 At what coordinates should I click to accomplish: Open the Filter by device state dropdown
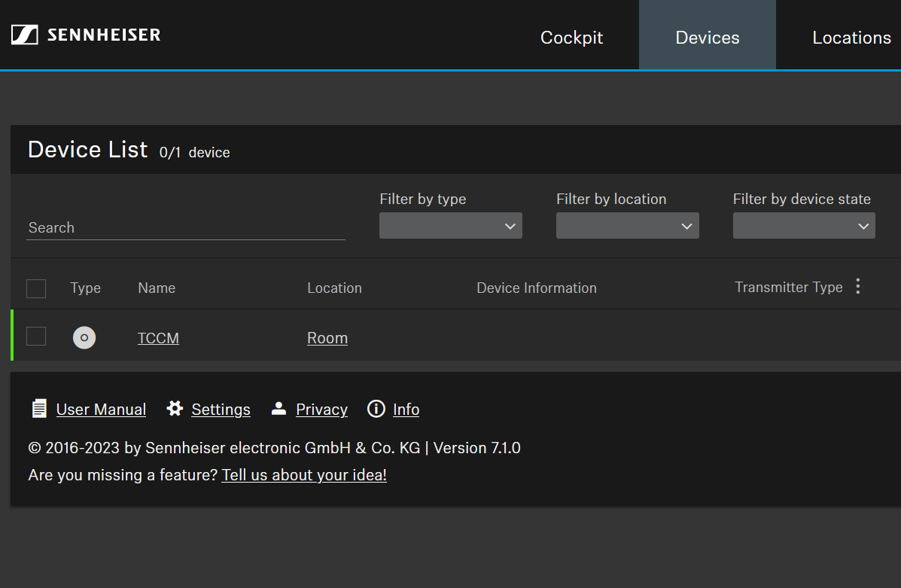(x=804, y=226)
